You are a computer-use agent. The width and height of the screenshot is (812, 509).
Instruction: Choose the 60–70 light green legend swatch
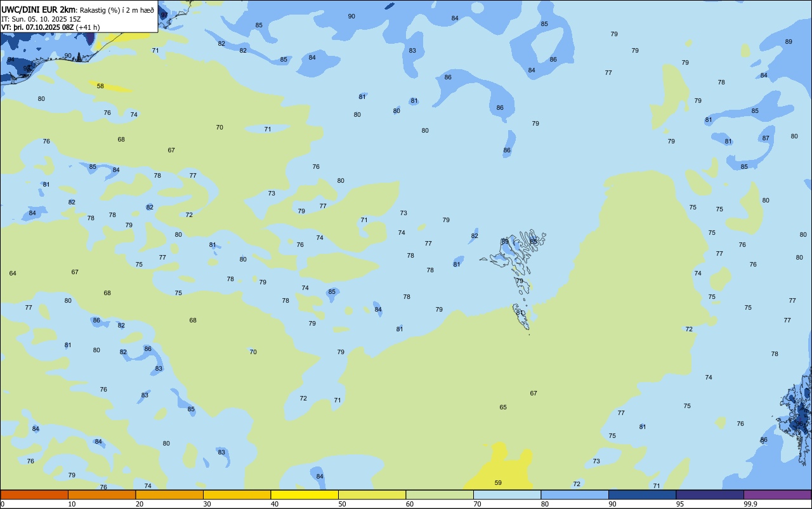point(440,494)
